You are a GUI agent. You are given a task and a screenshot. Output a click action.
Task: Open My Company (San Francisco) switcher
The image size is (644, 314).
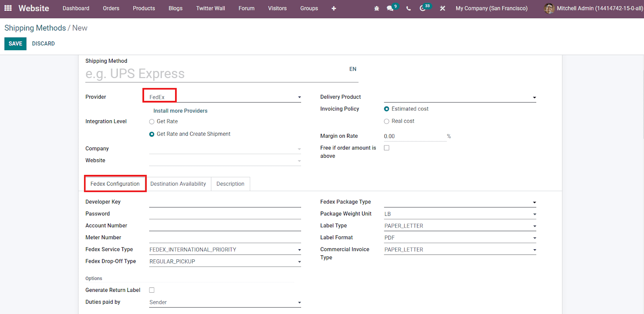(491, 8)
